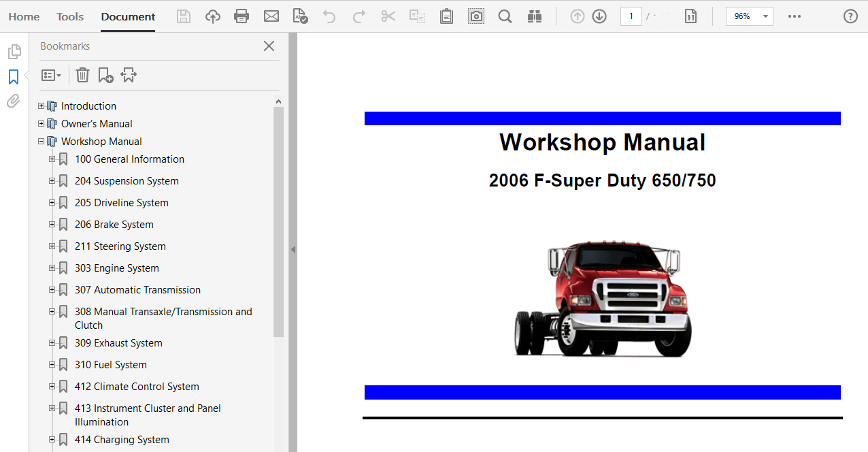The width and height of the screenshot is (868, 452).
Task: Expand the 303 Engine System bookmark
Action: pyautogui.click(x=52, y=268)
